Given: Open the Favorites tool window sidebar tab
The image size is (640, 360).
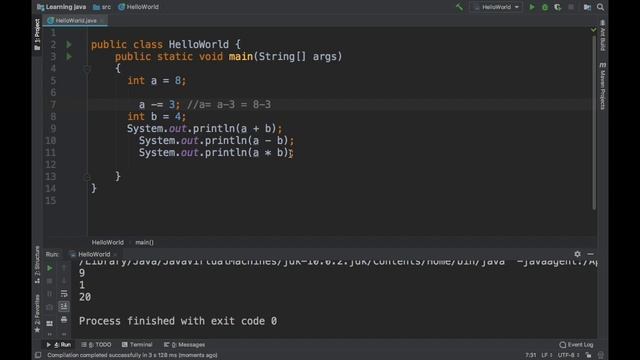Looking at the screenshot, I should (37, 313).
